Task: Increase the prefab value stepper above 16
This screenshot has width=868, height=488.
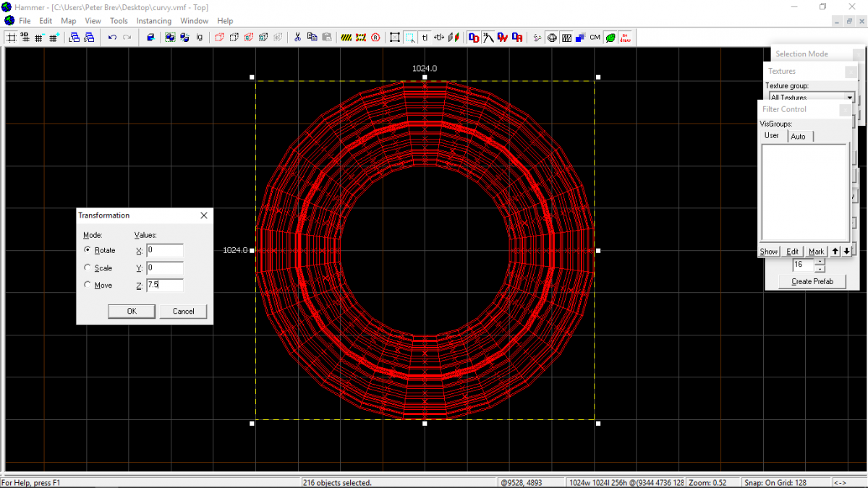Action: coord(820,261)
